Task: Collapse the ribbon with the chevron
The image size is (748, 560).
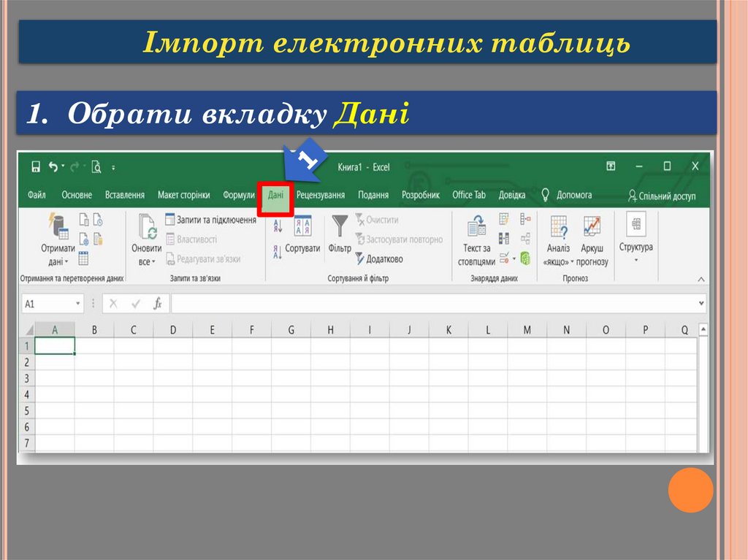Action: click(701, 279)
